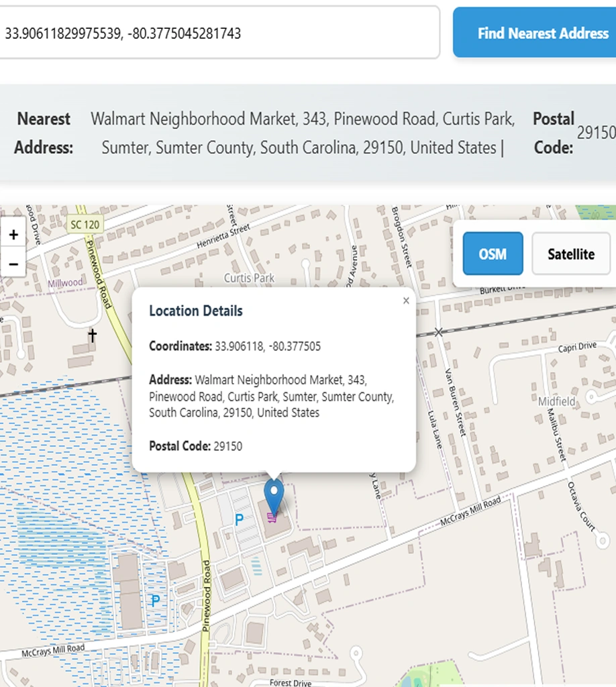Screen dimensions: 616x687
Task: Select the popup coordinates 33.906118, -80.377505
Action: click(x=268, y=346)
